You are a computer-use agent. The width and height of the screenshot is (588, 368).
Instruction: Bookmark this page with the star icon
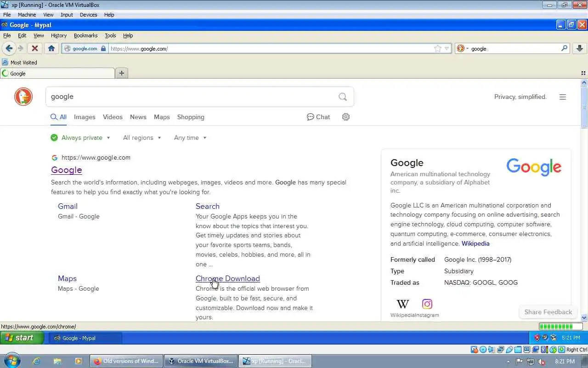point(438,48)
